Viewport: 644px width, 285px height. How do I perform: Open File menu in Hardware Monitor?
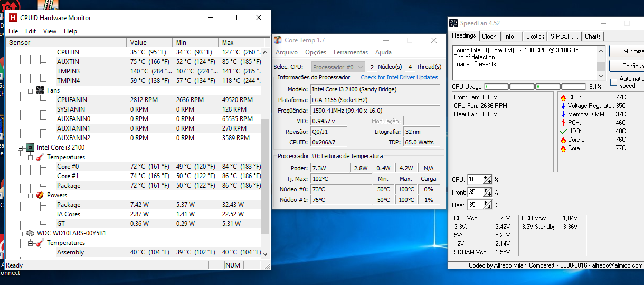13,31
